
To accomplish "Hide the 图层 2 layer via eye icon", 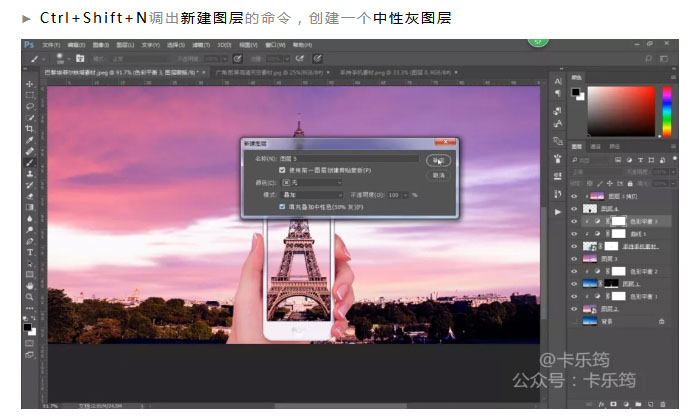I will coord(574,309).
